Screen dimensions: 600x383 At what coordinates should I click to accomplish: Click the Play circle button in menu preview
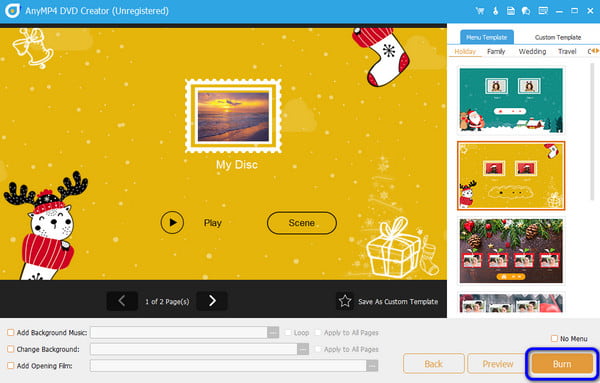pos(172,222)
